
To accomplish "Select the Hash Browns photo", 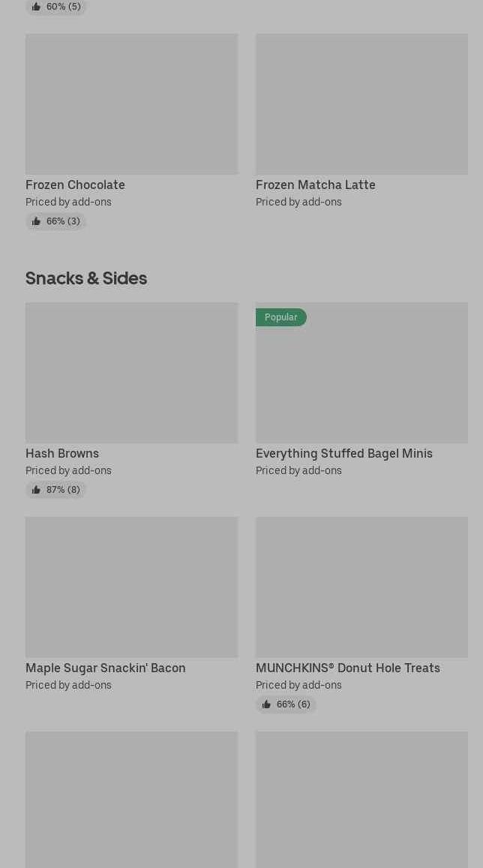I will point(131,373).
